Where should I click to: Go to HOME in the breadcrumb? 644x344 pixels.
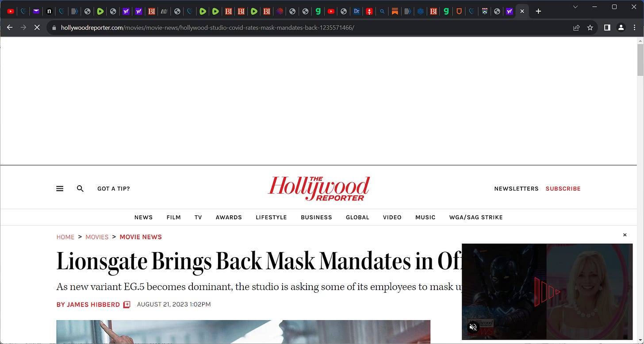(65, 237)
